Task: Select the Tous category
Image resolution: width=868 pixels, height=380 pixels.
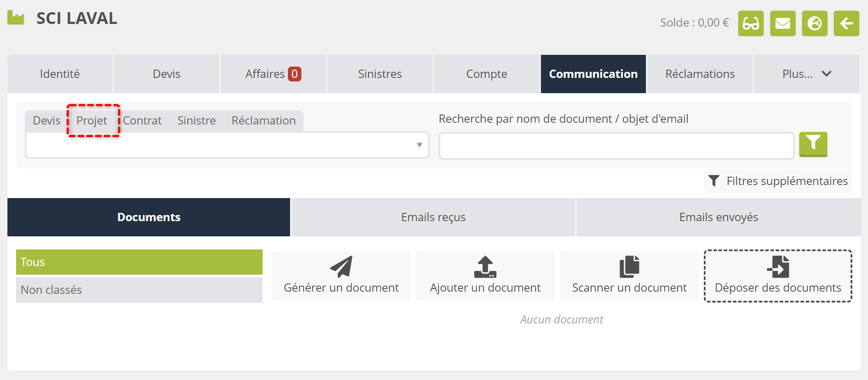Action: [139, 262]
